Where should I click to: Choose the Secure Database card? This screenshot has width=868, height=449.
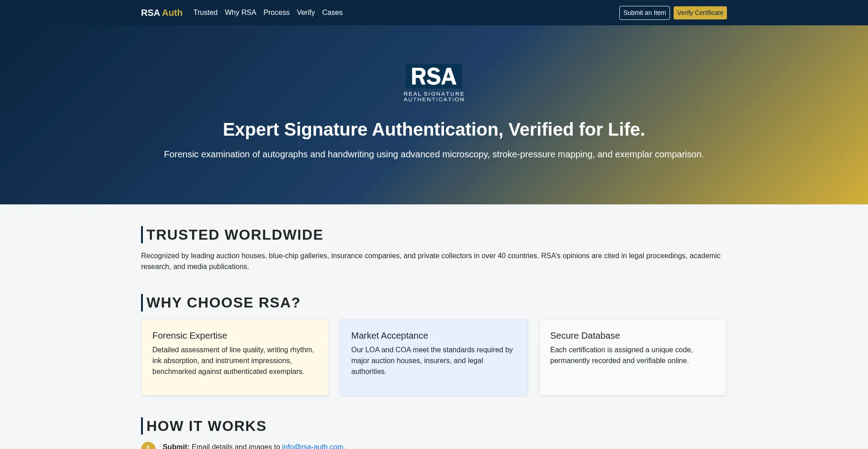pos(632,357)
